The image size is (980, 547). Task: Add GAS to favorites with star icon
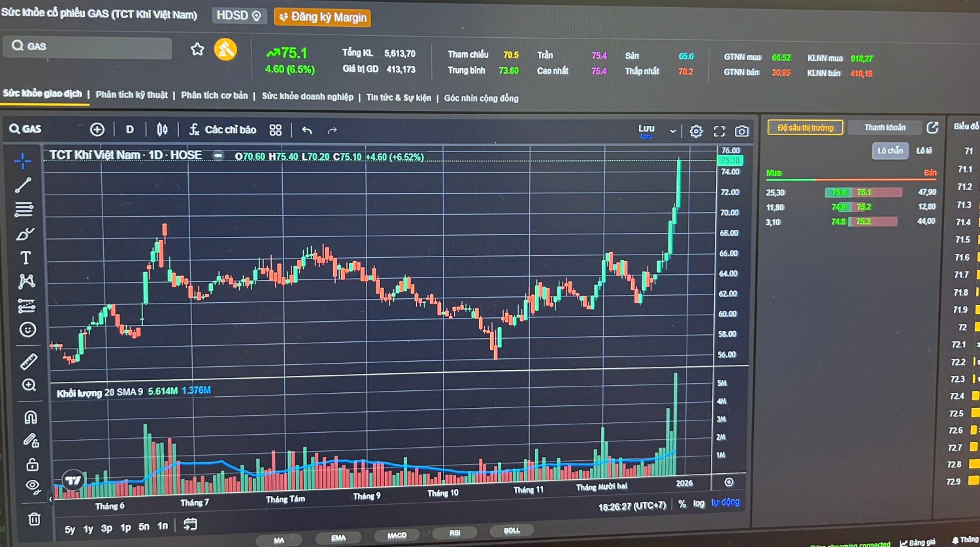pyautogui.click(x=197, y=49)
